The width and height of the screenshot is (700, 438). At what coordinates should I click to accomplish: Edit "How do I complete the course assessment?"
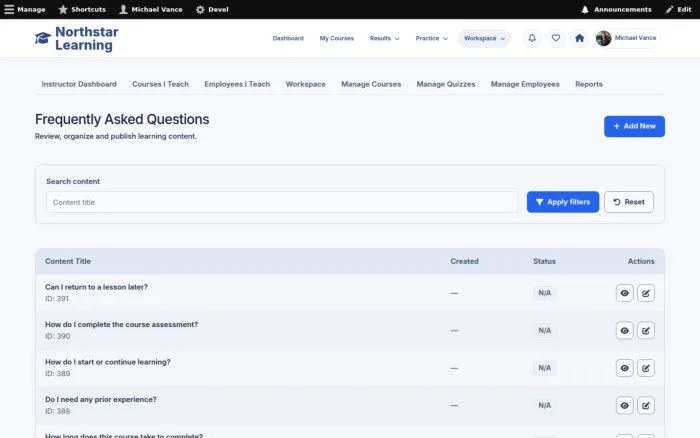pyautogui.click(x=646, y=330)
